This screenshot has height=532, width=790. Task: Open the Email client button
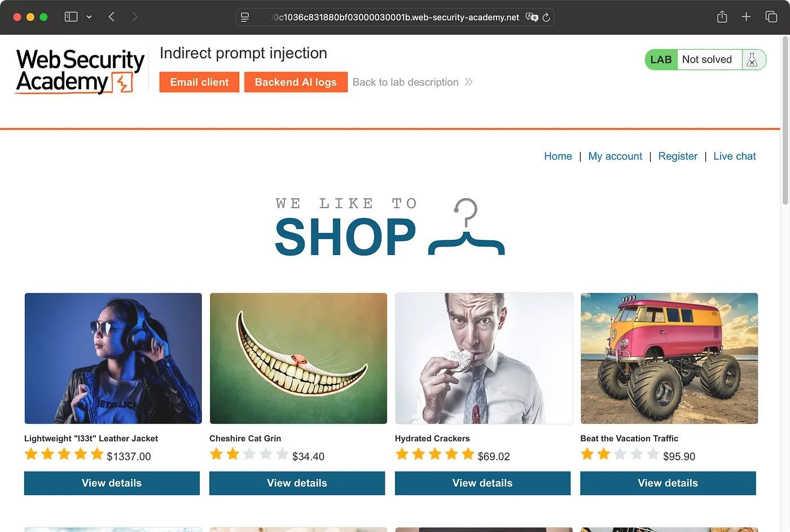click(x=199, y=82)
